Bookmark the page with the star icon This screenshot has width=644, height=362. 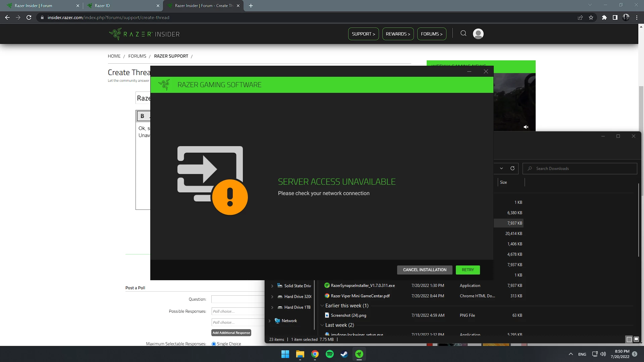tap(591, 17)
